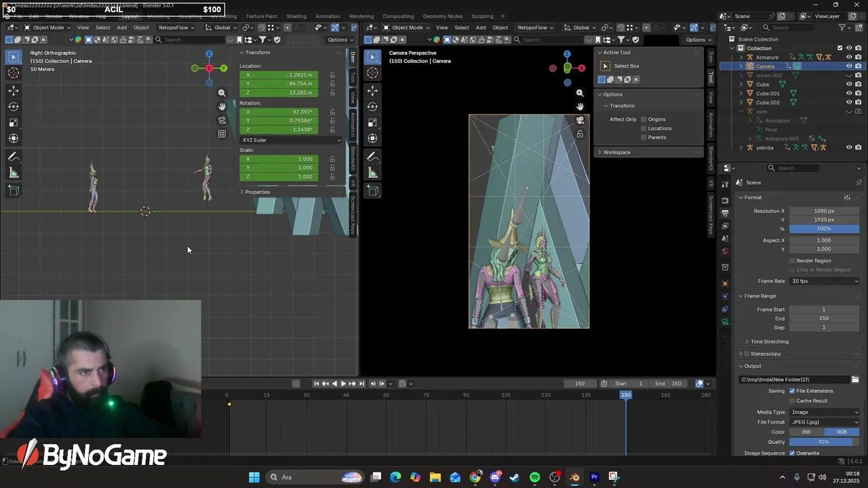The width and height of the screenshot is (868, 488).
Task: Lock the Location X value
Action: [332, 75]
